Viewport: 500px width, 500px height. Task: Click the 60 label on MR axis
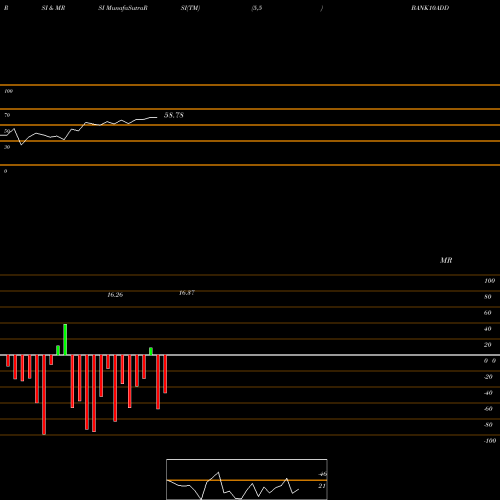point(488,313)
